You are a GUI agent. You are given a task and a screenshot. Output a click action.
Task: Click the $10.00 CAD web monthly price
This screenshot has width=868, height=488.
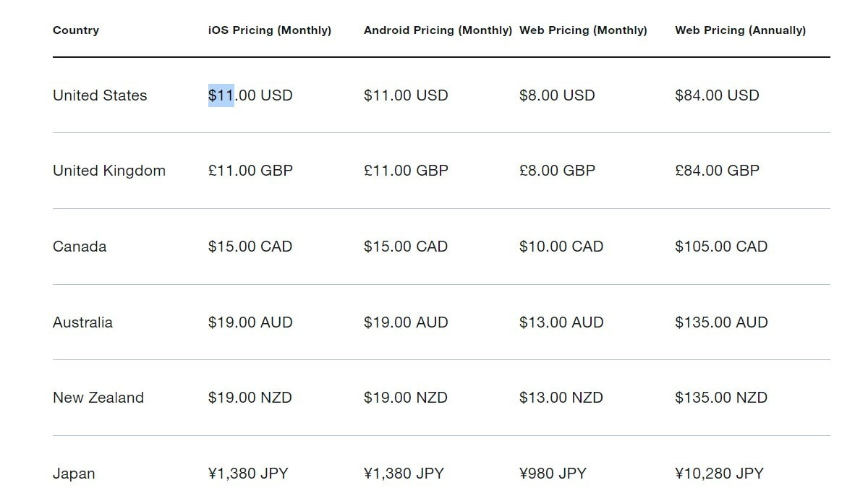[561, 247]
